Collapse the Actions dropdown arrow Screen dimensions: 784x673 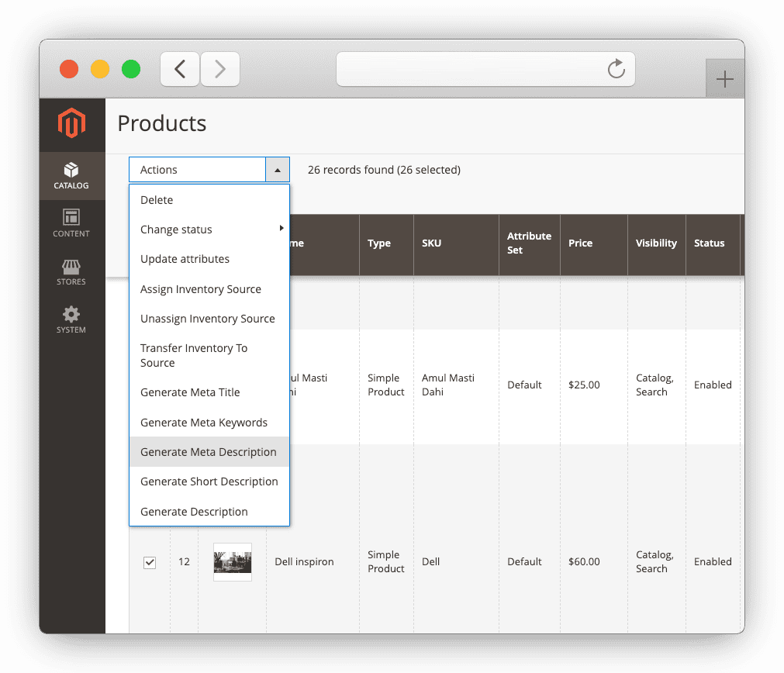[x=278, y=169]
